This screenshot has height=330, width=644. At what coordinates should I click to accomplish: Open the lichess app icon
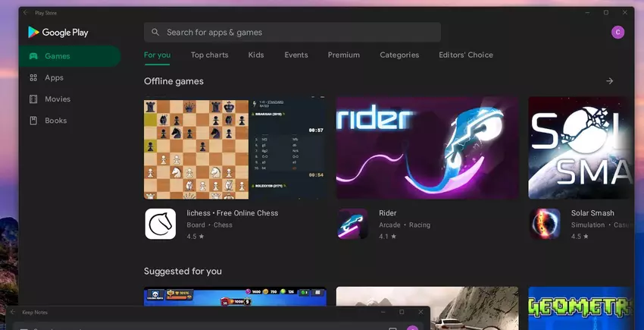pos(161,224)
